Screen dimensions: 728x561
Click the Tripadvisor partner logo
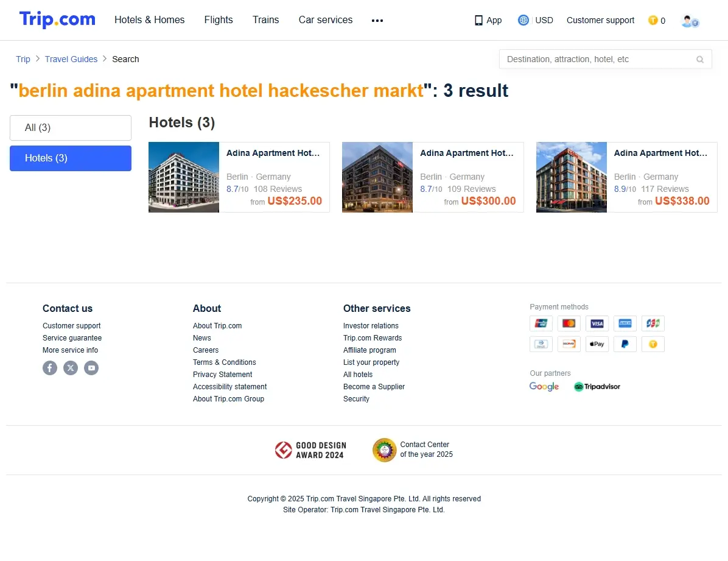tap(597, 387)
